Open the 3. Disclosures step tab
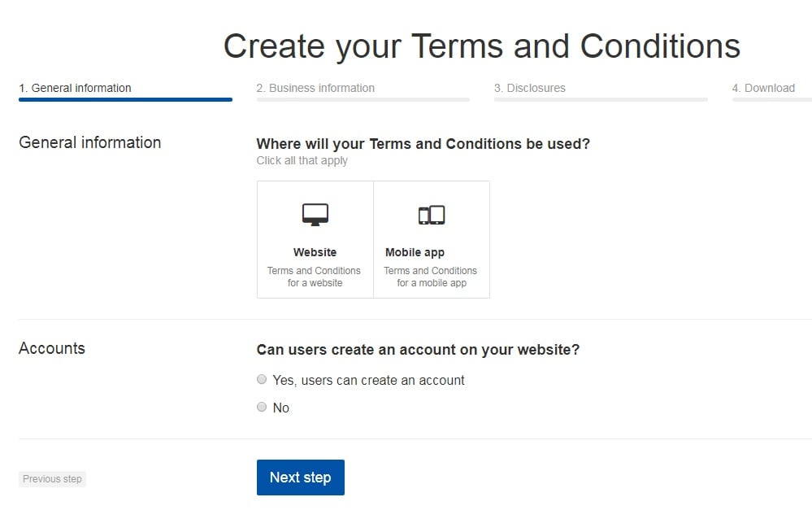 [x=530, y=88]
